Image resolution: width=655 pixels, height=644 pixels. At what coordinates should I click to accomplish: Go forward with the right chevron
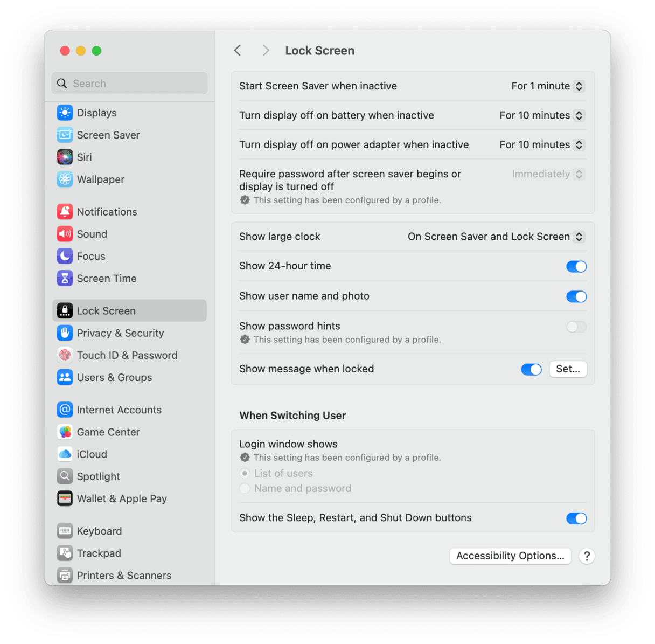(x=266, y=51)
